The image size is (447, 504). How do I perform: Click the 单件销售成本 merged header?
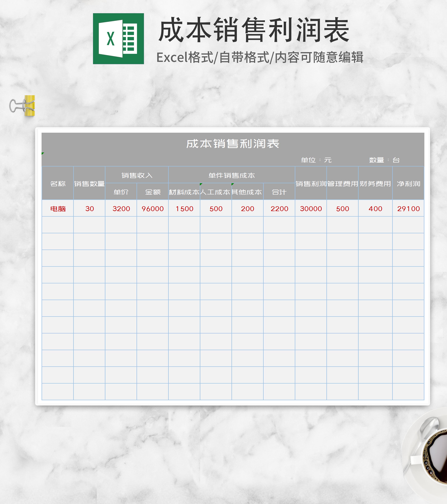click(x=232, y=175)
